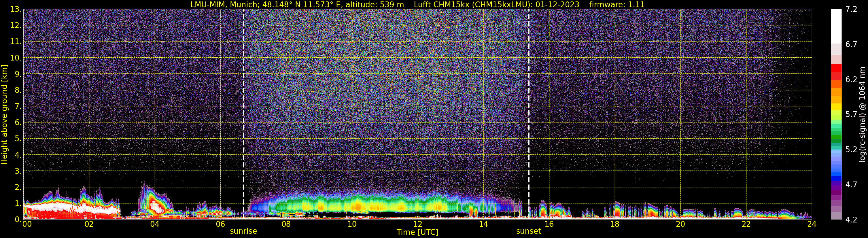Click the time-axis tick label "14"
The image size is (868, 238).
483,224
